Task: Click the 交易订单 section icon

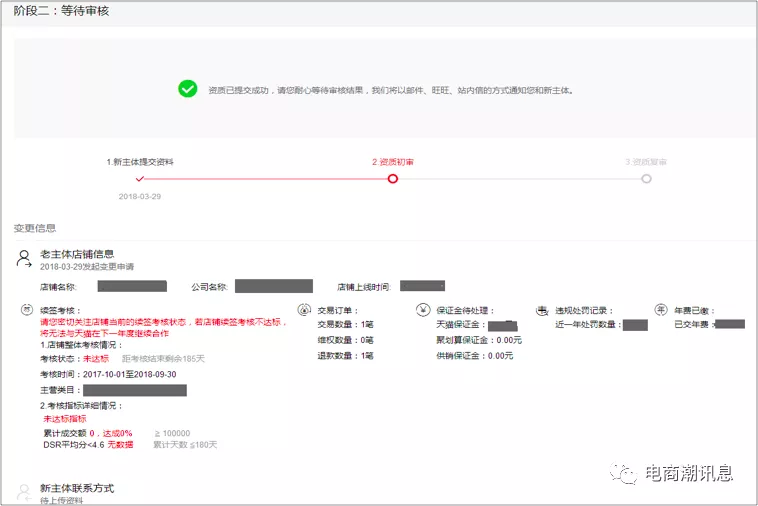Action: point(305,310)
